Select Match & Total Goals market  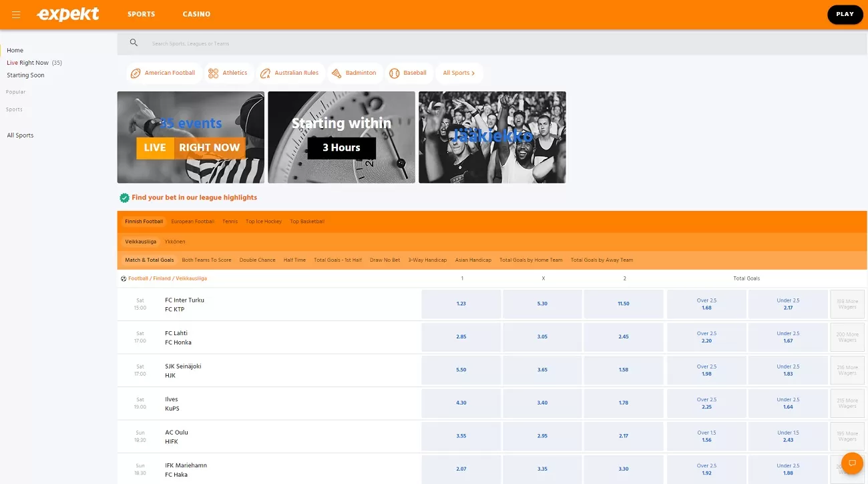[x=150, y=260]
